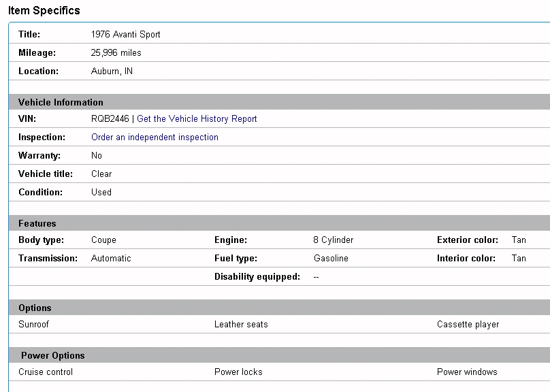Click the Exterior color label
550x392 pixels.
point(468,240)
